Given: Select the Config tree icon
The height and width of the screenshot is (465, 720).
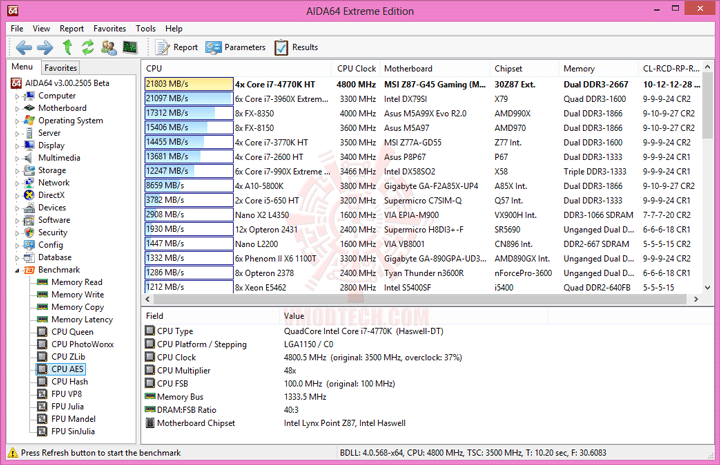Looking at the screenshot, I should [29, 245].
